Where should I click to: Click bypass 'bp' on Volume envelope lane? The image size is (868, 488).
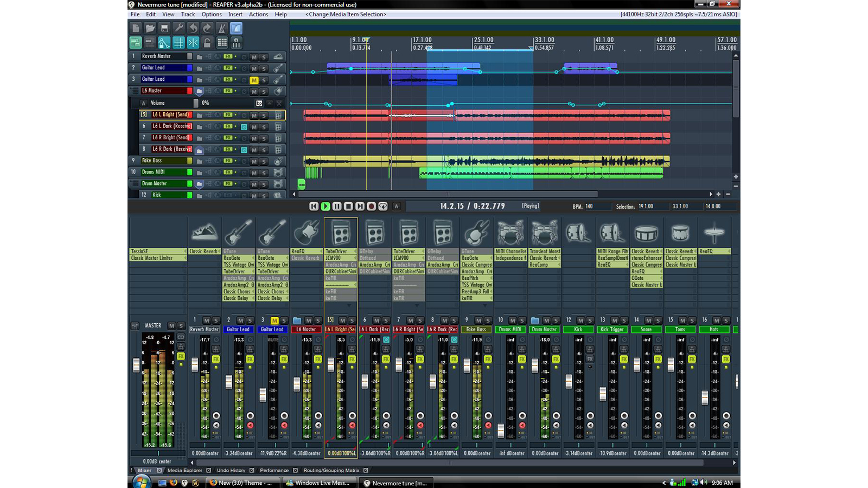(x=259, y=103)
